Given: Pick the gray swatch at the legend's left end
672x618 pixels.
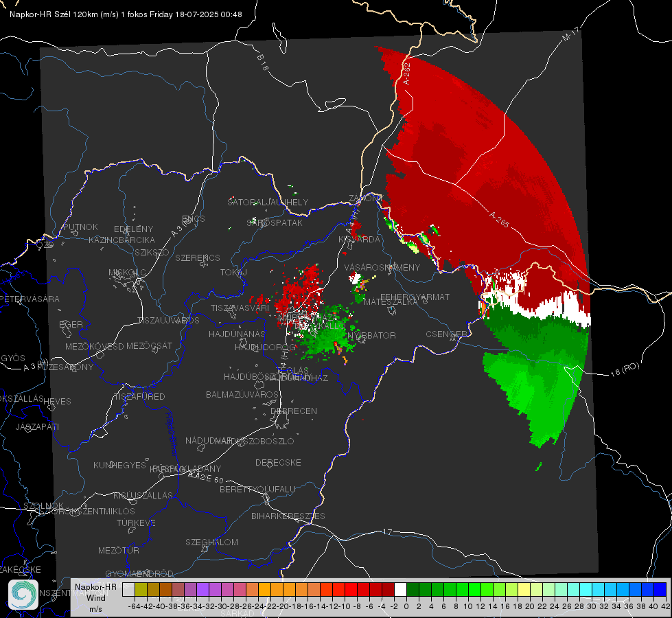Looking at the screenshot, I should [x=128, y=589].
